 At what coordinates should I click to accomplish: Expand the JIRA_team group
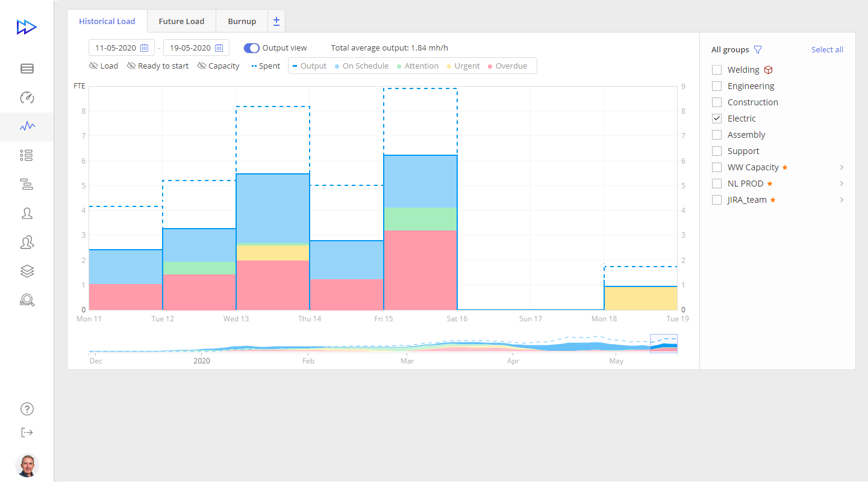point(841,200)
